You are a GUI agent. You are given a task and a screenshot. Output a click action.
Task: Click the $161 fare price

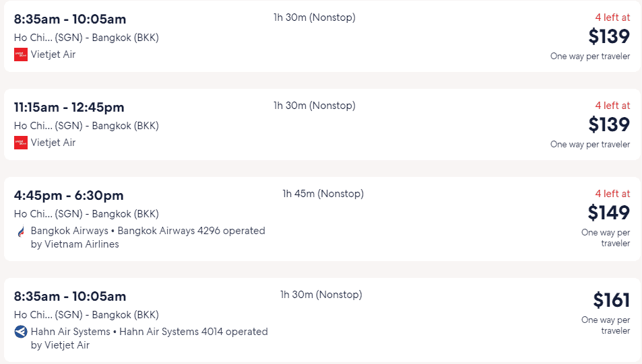pyautogui.click(x=611, y=300)
